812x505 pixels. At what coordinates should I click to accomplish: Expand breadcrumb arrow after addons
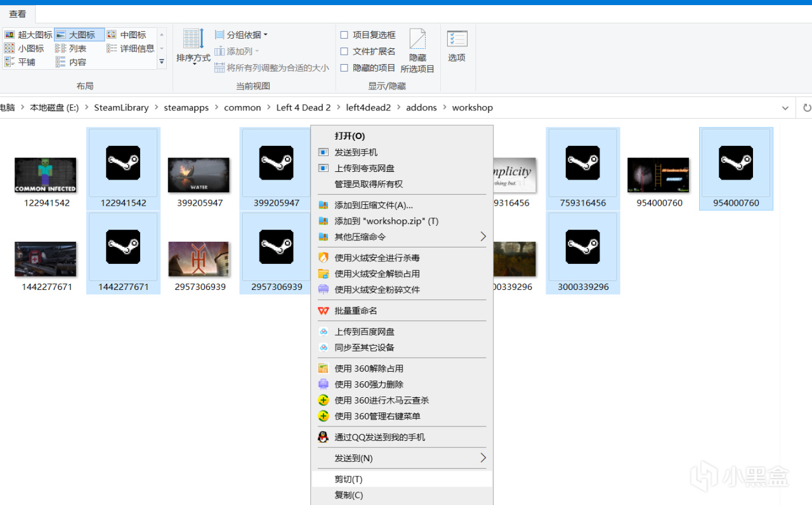[444, 108]
